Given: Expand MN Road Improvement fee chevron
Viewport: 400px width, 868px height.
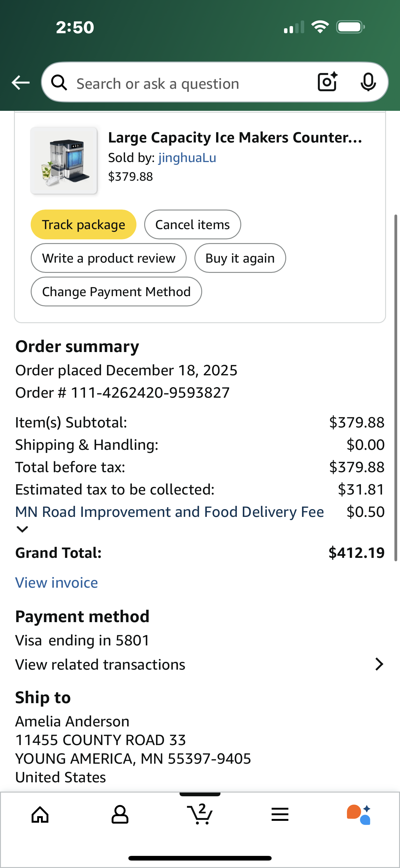Looking at the screenshot, I should tap(22, 529).
